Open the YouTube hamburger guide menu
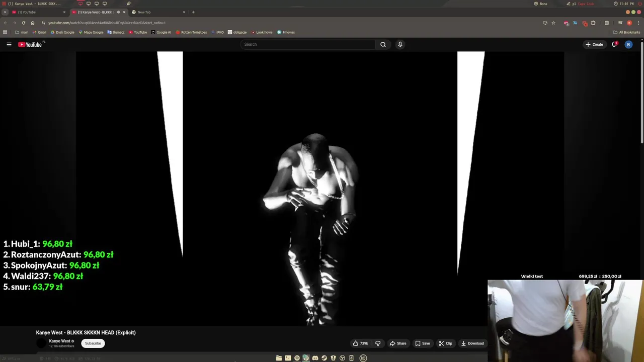Screen dimensions: 644x362 click(x=9, y=44)
